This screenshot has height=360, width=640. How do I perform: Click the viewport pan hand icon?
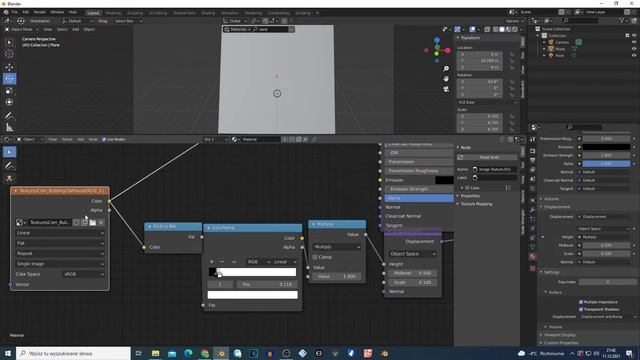click(x=446, y=78)
